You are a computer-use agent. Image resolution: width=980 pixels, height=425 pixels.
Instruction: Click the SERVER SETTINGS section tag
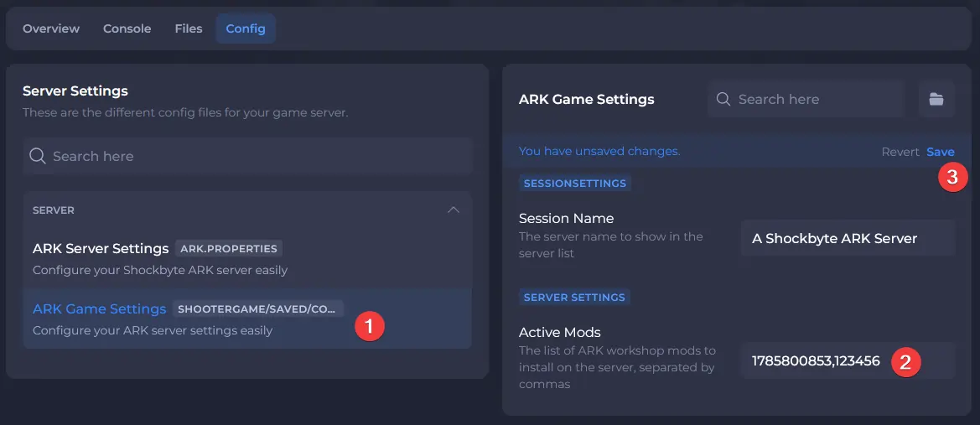[x=574, y=297]
